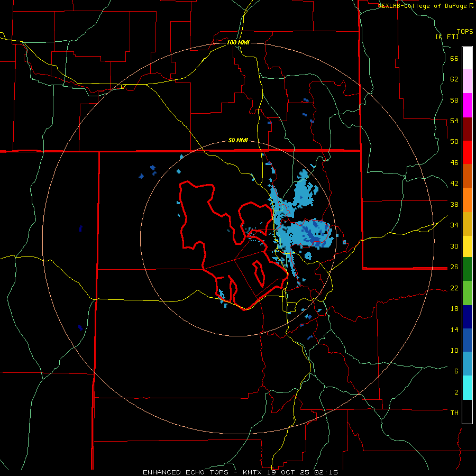The image size is (476, 476).
Task: Click the orange band near 38 K FT
Action: (x=467, y=200)
